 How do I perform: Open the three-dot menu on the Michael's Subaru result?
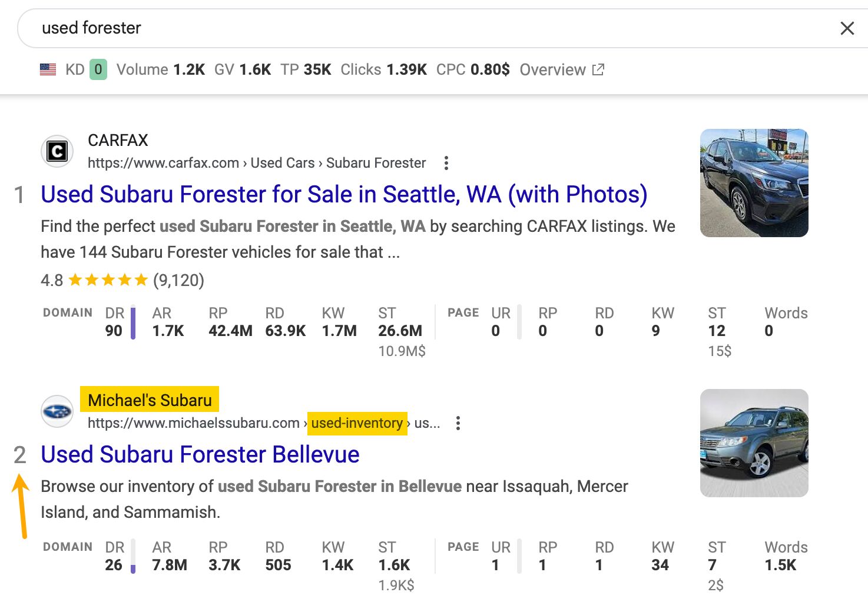tap(458, 423)
